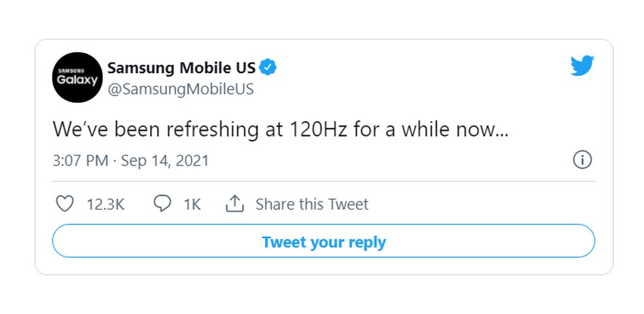Click the @SamsungMobileUS handle
The width and height of the screenshot is (644, 314).
point(180,89)
